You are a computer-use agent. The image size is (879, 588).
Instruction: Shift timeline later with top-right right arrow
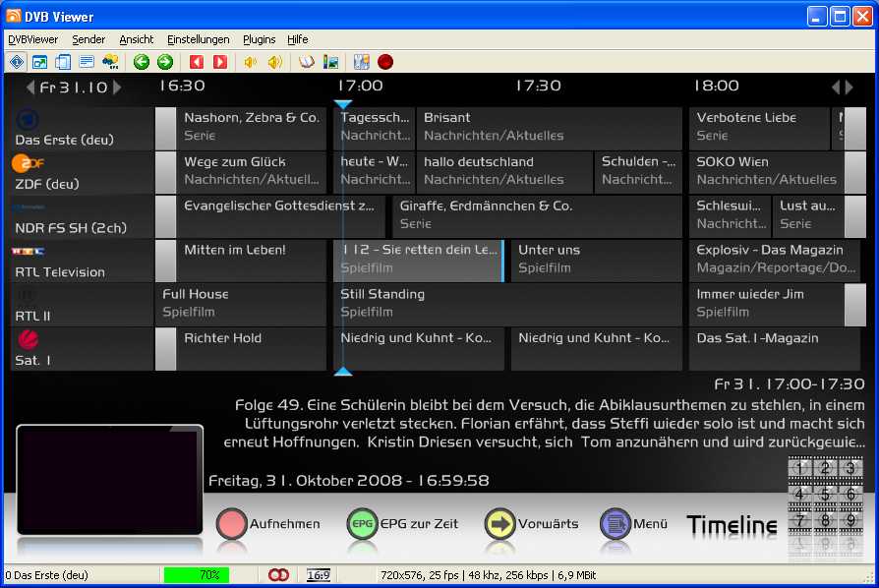[850, 87]
